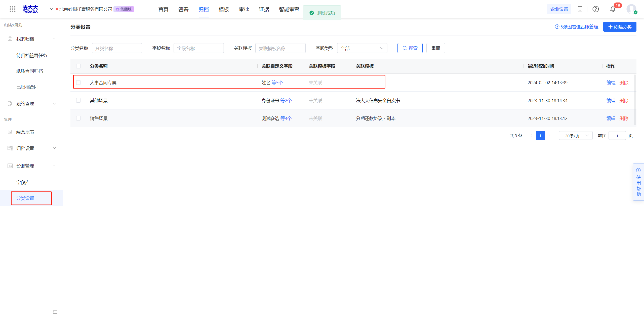Screen dimensions: 644x320
Task: Toggle the select-all checkbox in table header
Action: (x=78, y=66)
